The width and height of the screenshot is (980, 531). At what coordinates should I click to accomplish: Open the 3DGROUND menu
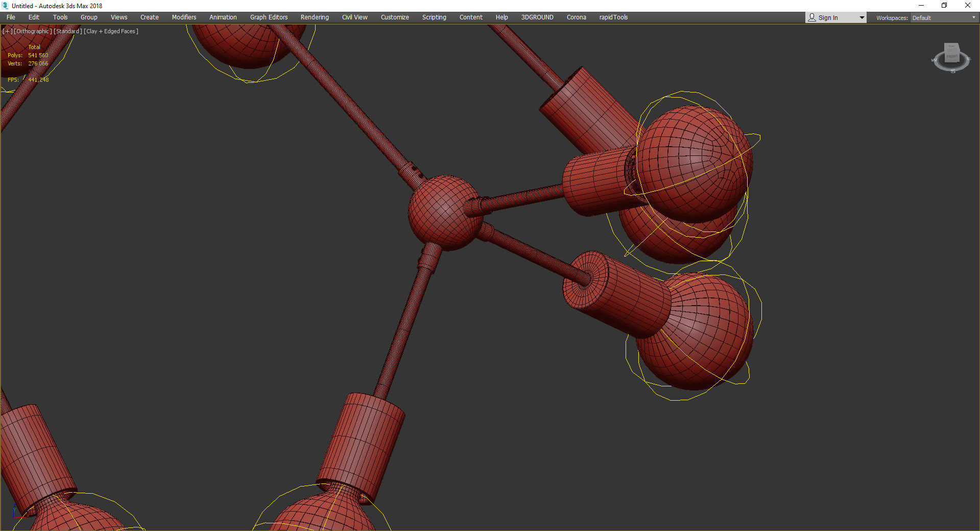tap(537, 17)
